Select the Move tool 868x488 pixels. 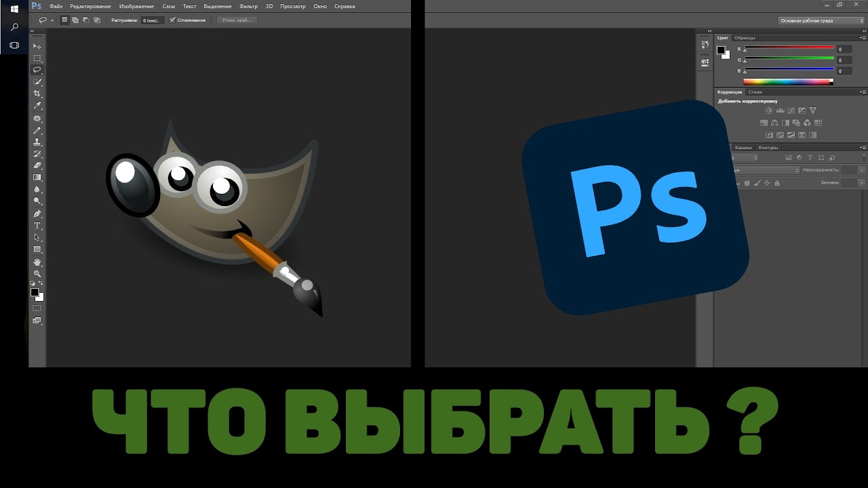(37, 46)
